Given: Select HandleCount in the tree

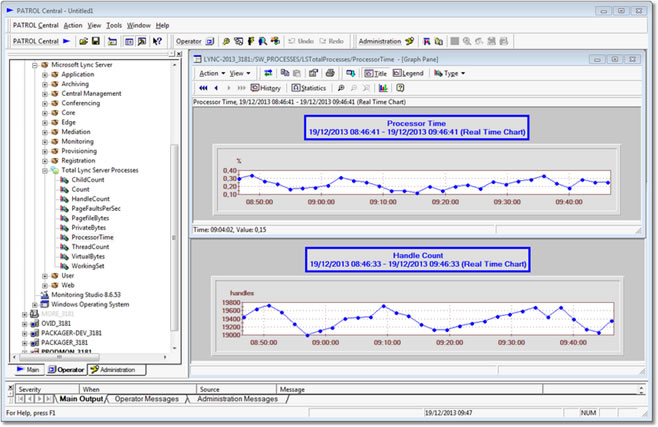Looking at the screenshot, I should tap(90, 198).
